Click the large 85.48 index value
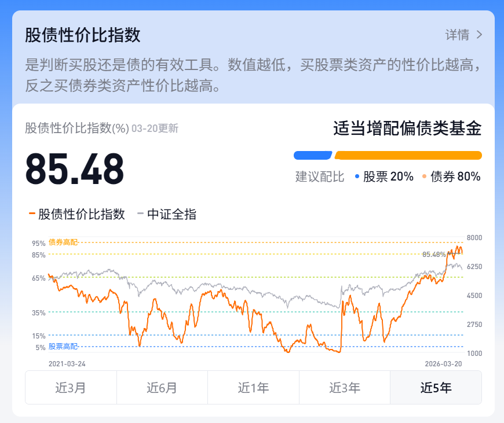504x423 pixels. point(75,169)
